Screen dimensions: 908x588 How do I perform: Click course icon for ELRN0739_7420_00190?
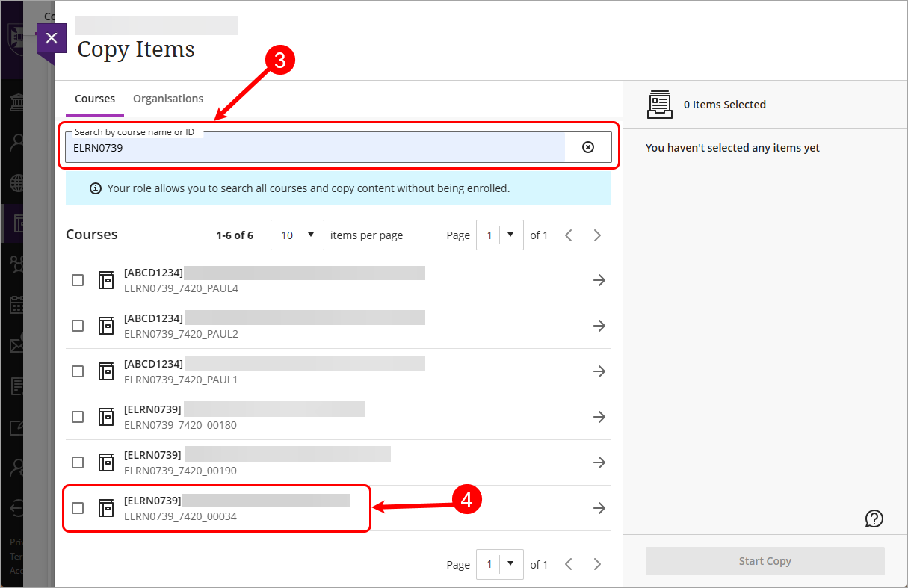point(106,462)
